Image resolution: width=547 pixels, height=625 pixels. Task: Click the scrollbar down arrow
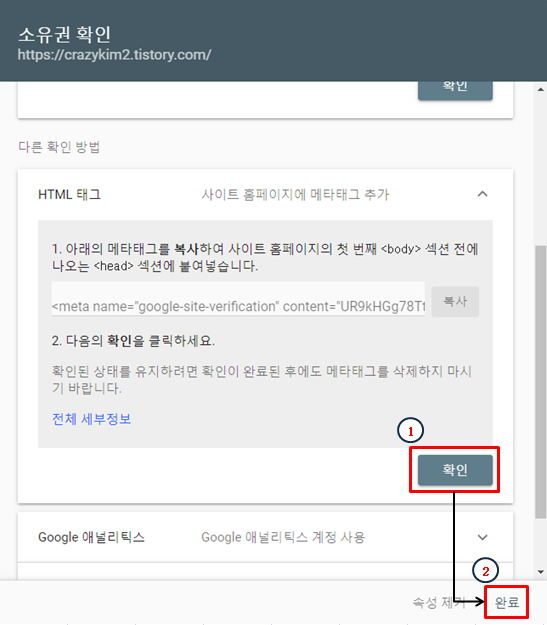point(540,572)
